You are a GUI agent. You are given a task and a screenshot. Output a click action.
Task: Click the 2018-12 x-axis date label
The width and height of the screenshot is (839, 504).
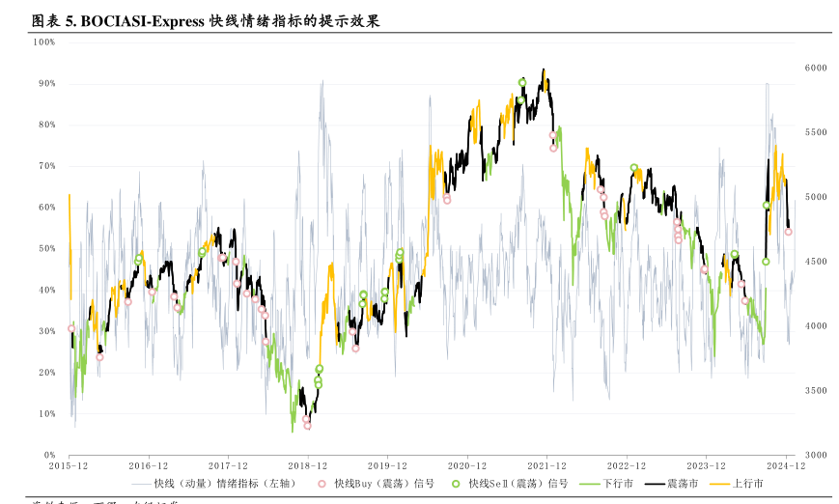pyautogui.click(x=307, y=465)
